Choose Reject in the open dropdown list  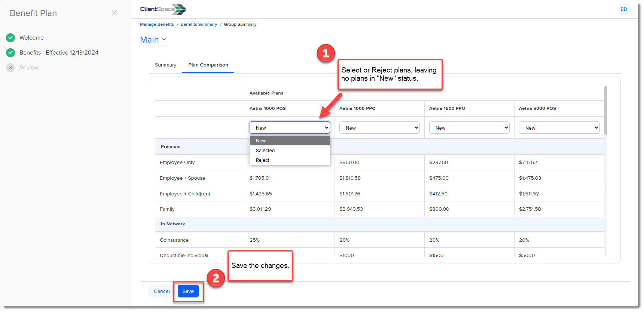coord(290,160)
